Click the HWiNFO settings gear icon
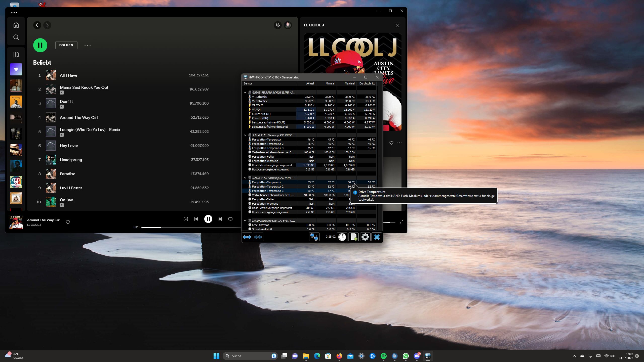644x362 pixels. point(365,237)
